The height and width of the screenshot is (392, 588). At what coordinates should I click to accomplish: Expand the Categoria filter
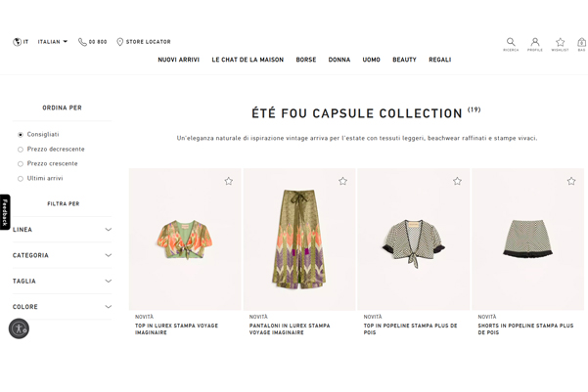pos(63,255)
